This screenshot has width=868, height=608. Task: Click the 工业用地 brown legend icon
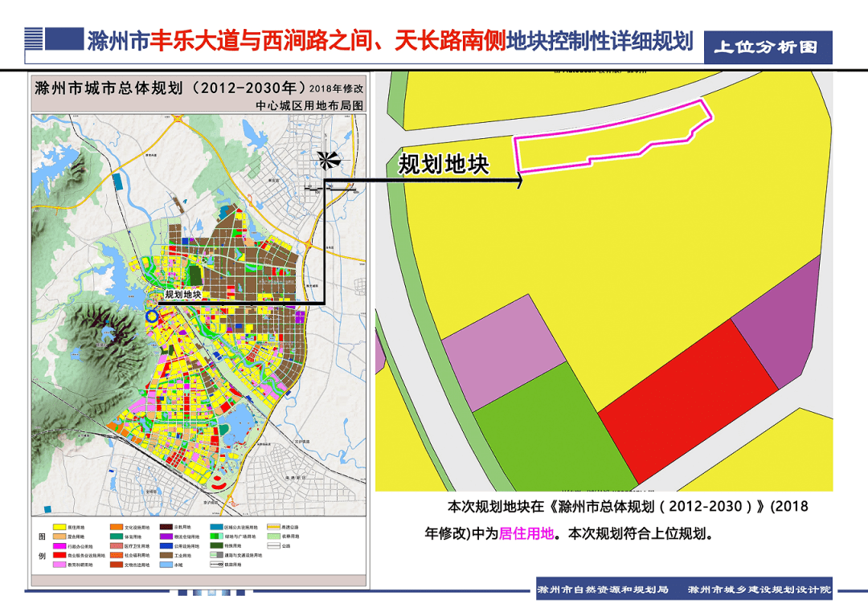165,555
